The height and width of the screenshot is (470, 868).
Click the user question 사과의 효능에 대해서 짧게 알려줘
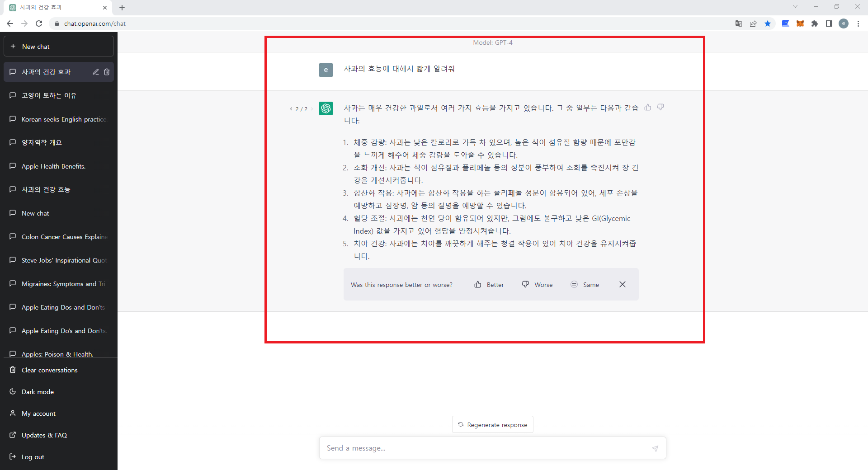(x=399, y=69)
